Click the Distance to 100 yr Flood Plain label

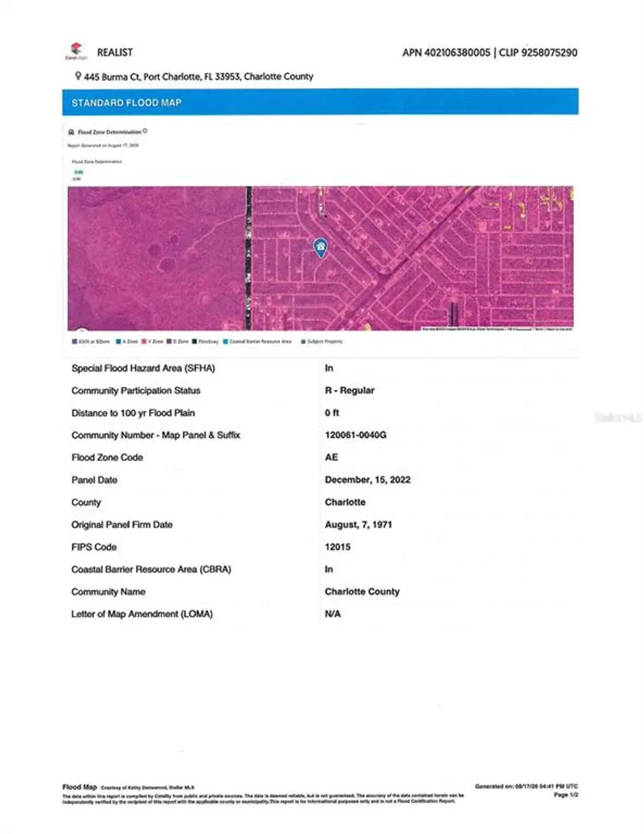click(133, 412)
